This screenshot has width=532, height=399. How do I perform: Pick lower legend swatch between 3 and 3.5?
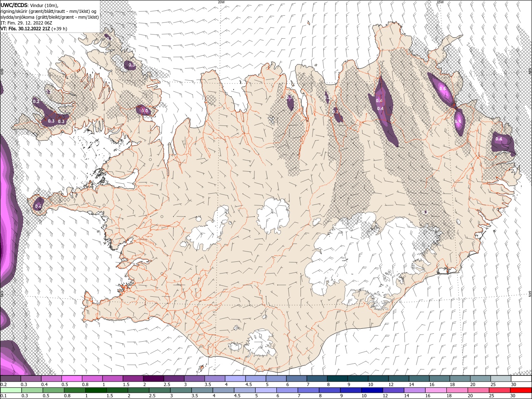click(180, 390)
